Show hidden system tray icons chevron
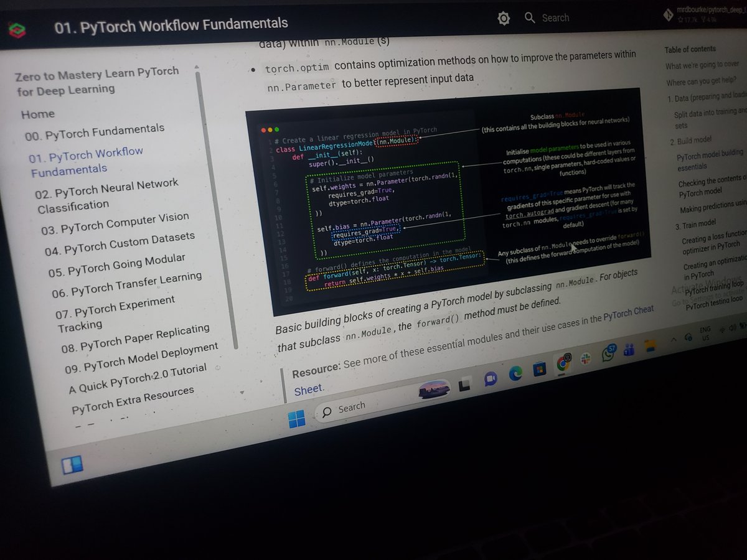The image size is (747, 560). (x=674, y=341)
